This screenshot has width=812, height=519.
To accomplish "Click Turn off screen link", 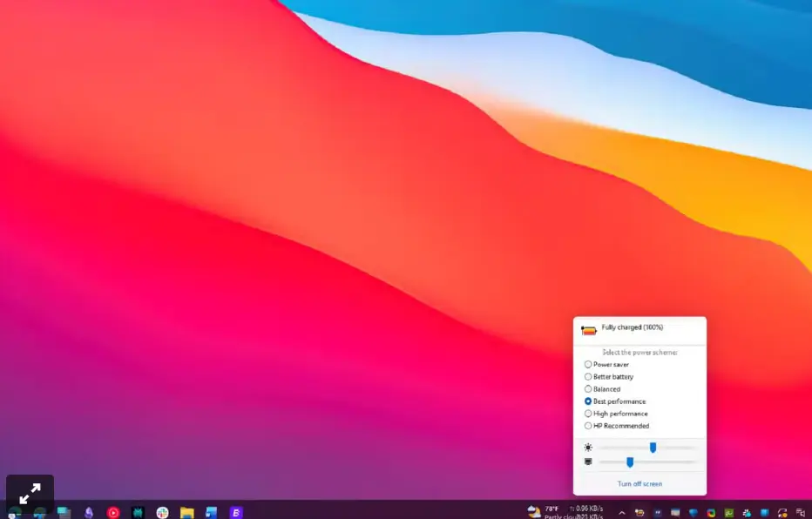I will point(639,483).
